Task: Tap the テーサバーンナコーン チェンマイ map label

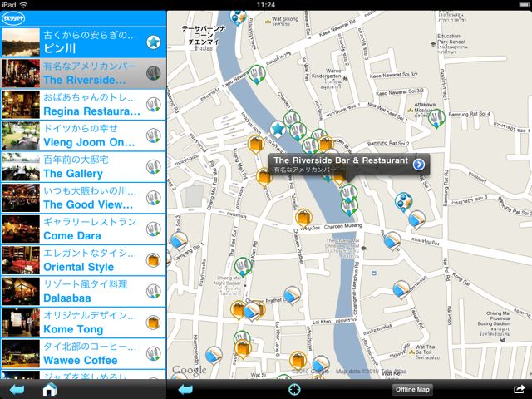Action: [204, 36]
